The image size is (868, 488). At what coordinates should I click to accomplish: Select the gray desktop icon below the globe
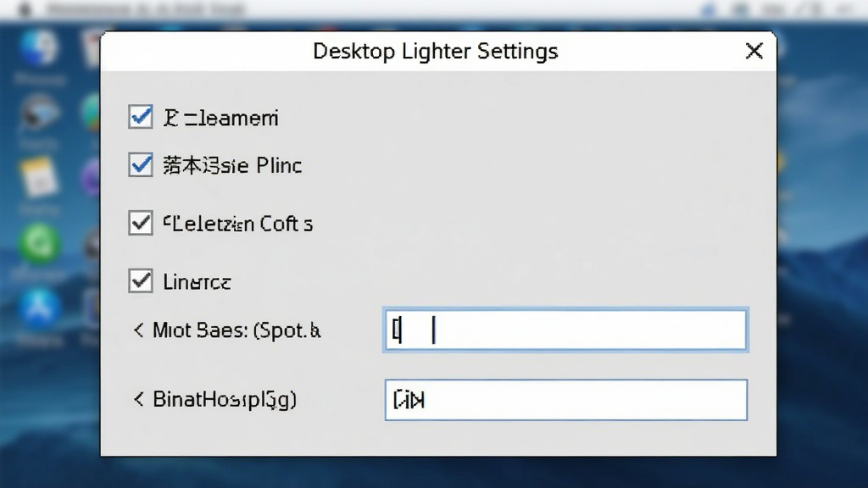coord(39,114)
